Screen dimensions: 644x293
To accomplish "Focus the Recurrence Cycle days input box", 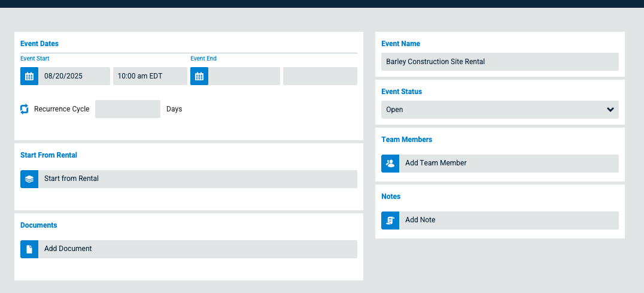I will 127,109.
